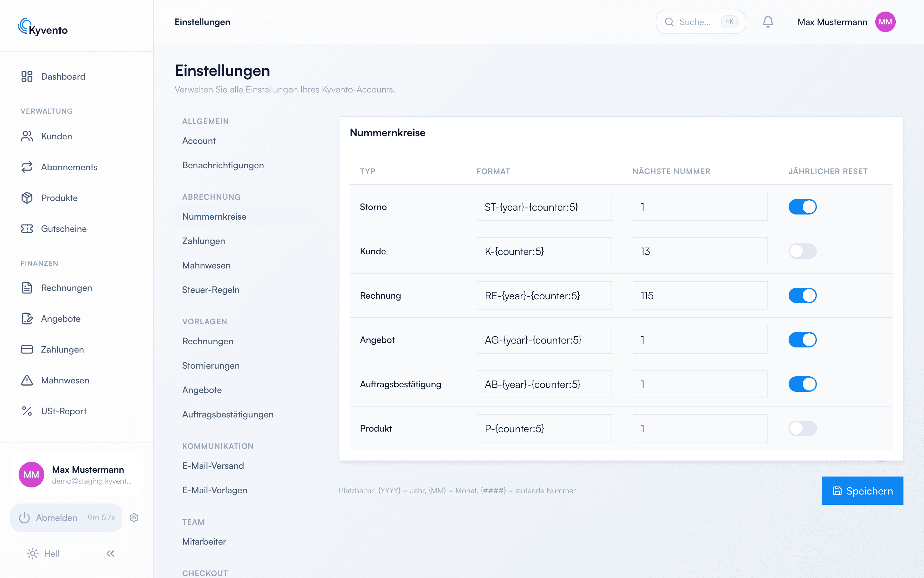Click the Kunden people icon
The height and width of the screenshot is (578, 924).
[27, 136]
